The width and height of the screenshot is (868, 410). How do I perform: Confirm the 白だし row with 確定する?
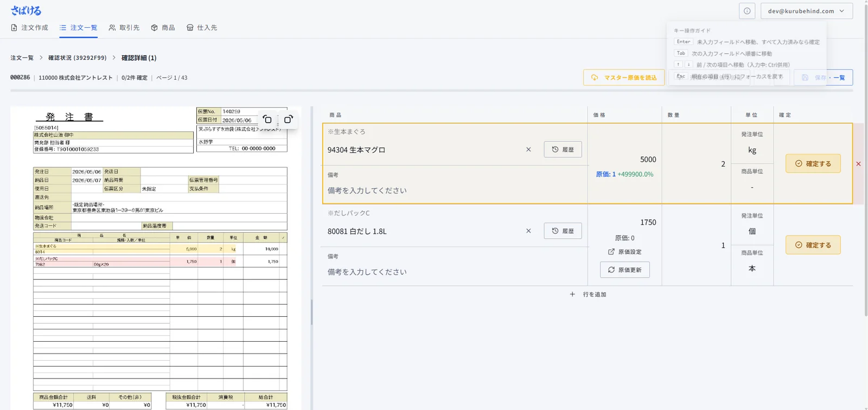(813, 245)
